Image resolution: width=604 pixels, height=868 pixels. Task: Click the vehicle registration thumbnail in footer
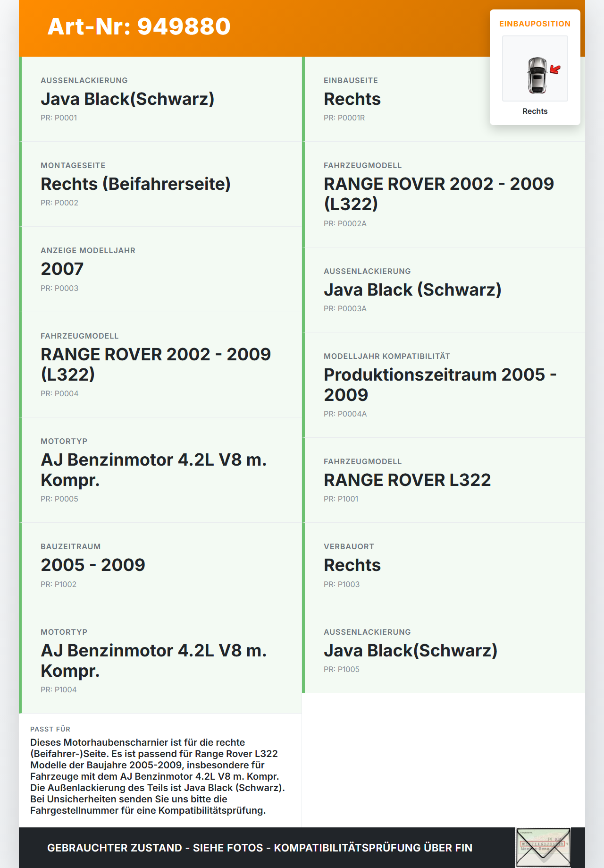pyautogui.click(x=543, y=847)
